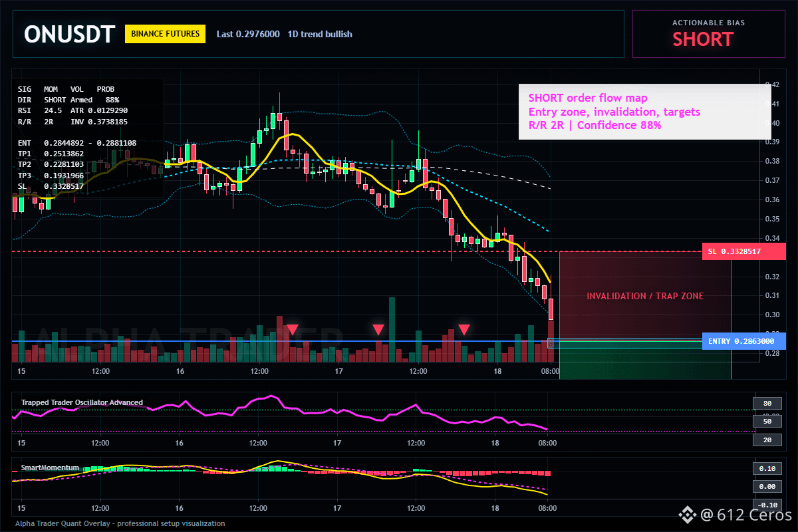The width and height of the screenshot is (798, 532).
Task: Click the SHORT actionable bias box
Action: coord(708,34)
